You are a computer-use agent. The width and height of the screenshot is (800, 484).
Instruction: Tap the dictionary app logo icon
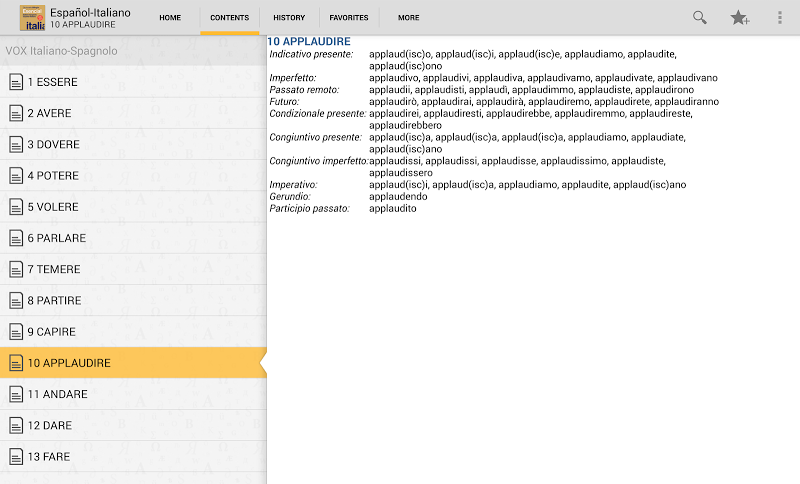[32, 18]
